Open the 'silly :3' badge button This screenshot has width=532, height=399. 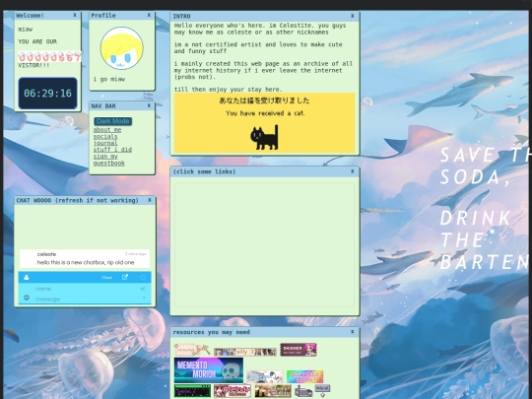[x=245, y=352]
